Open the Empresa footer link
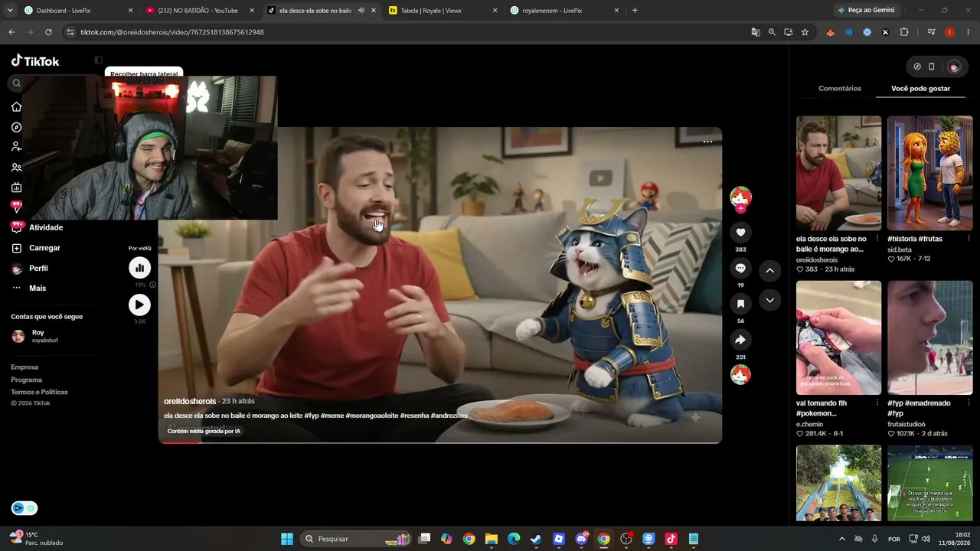 click(24, 367)
